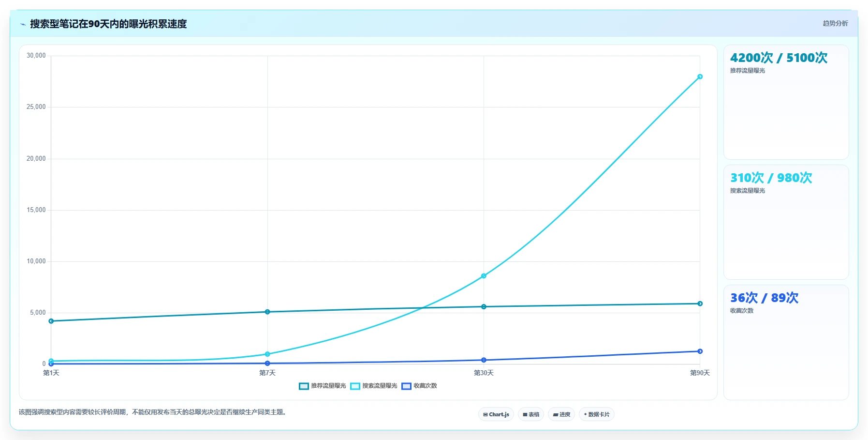This screenshot has width=868, height=440.
Task: Click the 推荐流量曝光 data point at 第30天
Action: [484, 306]
